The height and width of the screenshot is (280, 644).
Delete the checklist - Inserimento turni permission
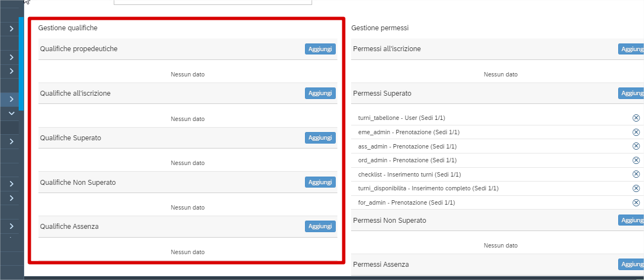click(x=636, y=174)
